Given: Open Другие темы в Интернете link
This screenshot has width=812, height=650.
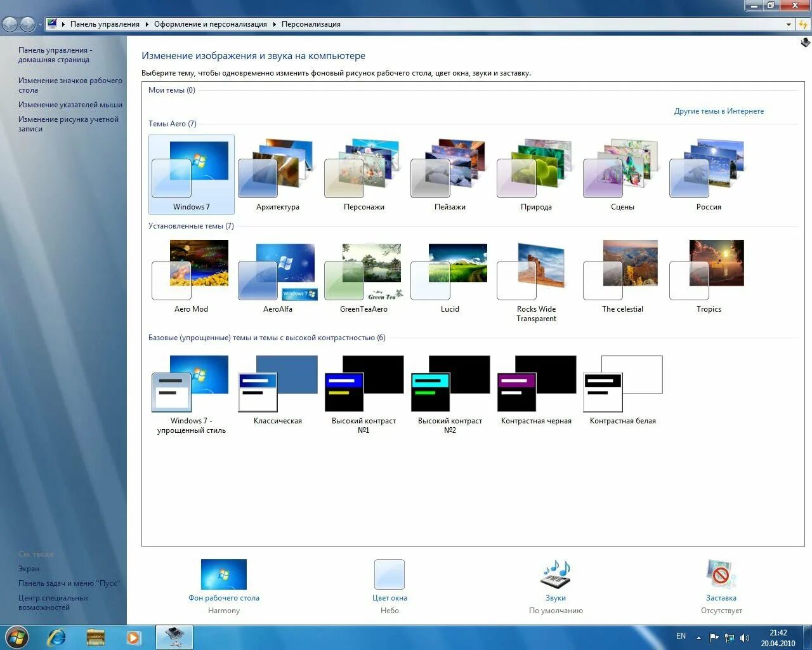Looking at the screenshot, I should click(x=719, y=111).
